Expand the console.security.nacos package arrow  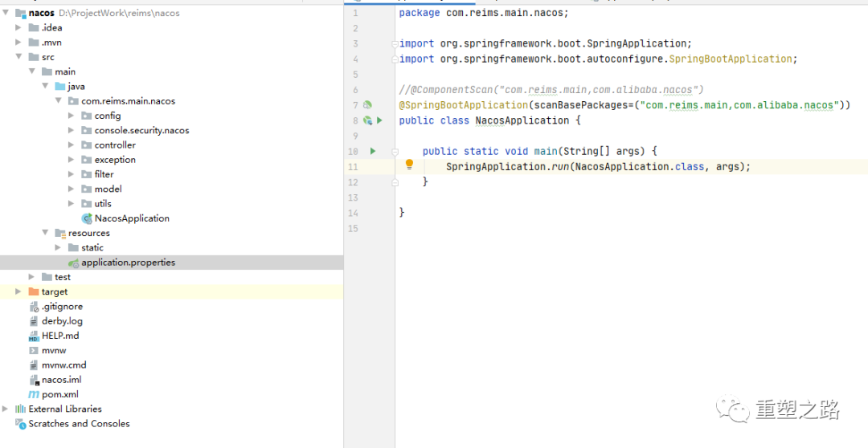click(71, 131)
